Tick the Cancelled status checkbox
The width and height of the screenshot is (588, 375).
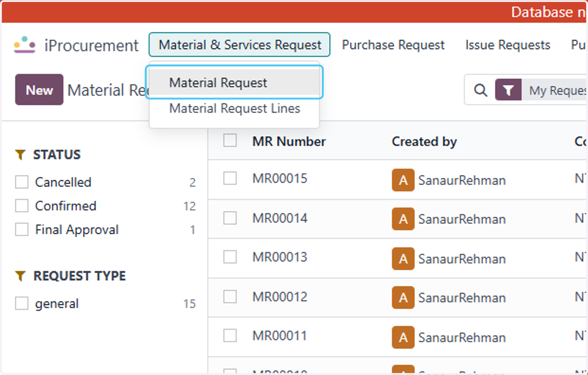tap(22, 182)
